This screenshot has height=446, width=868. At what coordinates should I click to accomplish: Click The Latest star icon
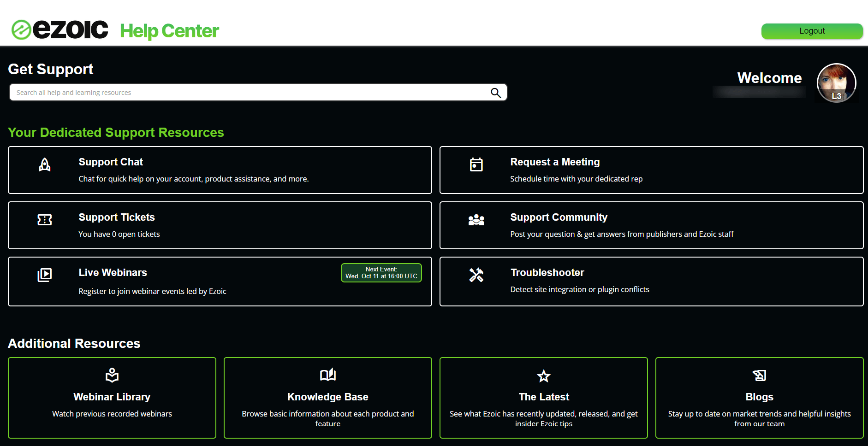click(x=544, y=376)
